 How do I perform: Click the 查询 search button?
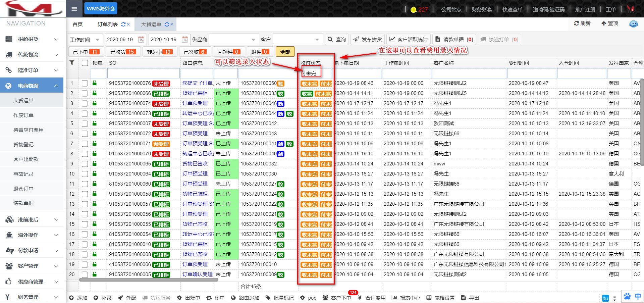click(x=336, y=40)
